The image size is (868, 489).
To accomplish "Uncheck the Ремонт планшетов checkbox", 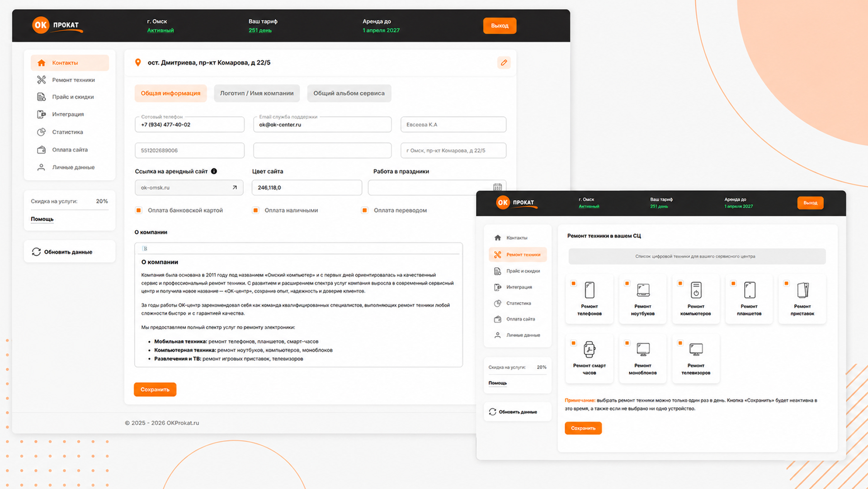I will [733, 284].
